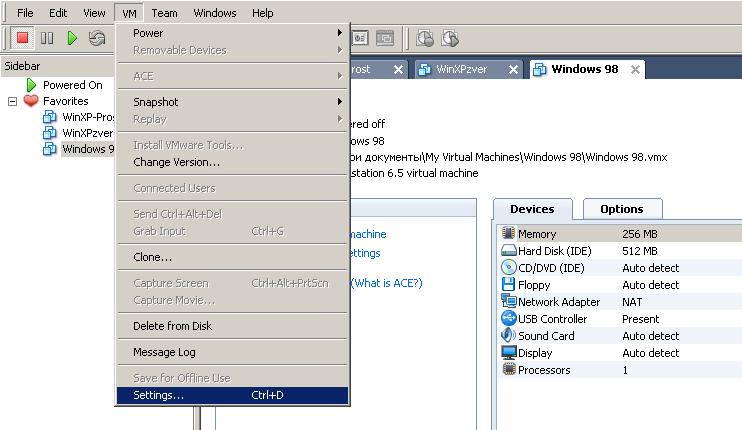Click the Processors value 1
Image resolution: width=742 pixels, height=430 pixels.
[625, 370]
